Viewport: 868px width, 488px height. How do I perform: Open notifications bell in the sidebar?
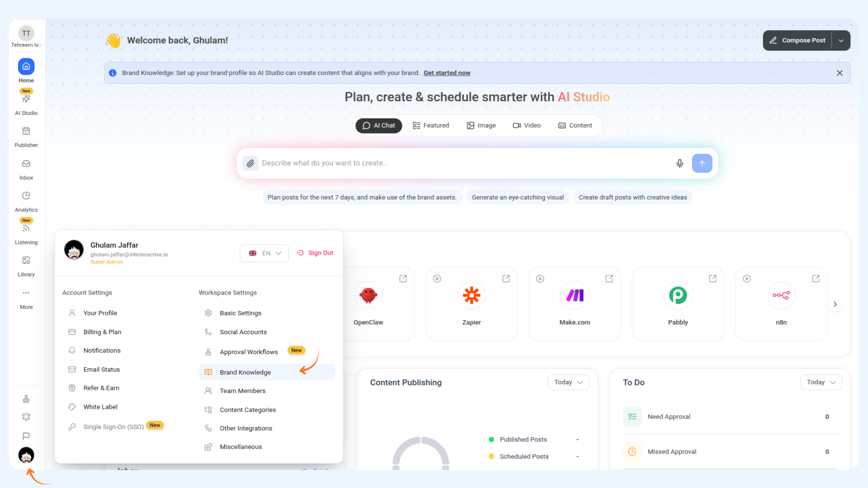26,417
